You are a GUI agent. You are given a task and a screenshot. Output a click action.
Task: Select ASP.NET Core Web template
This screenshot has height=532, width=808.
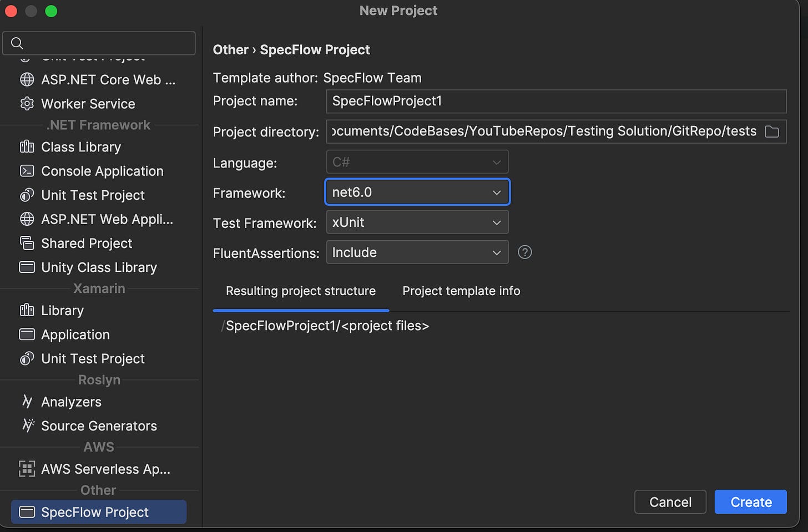[x=99, y=80]
